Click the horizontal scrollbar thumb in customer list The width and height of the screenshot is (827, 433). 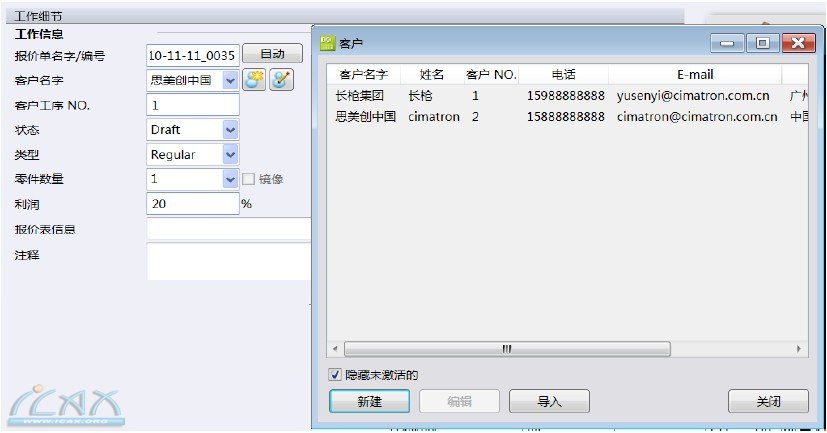pyautogui.click(x=507, y=349)
